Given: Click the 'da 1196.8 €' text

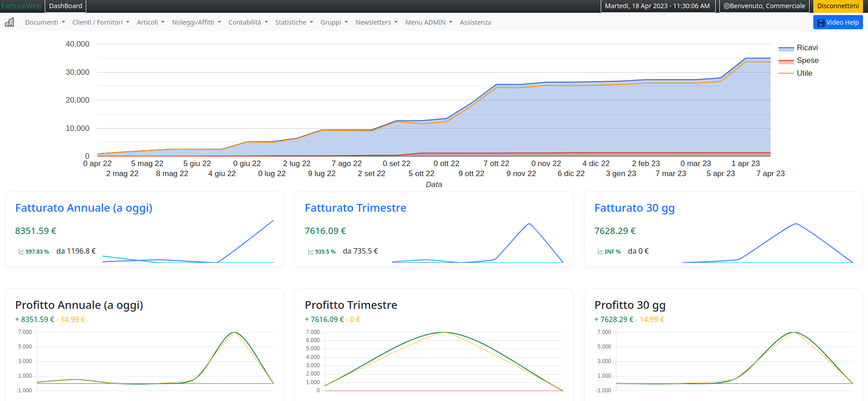Looking at the screenshot, I should pyautogui.click(x=76, y=251).
